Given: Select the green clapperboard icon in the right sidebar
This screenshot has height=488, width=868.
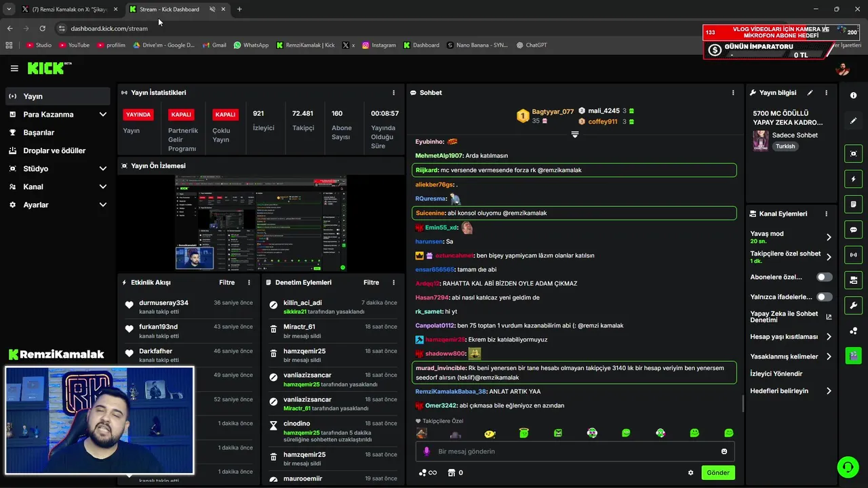Looking at the screenshot, I should click(x=853, y=355).
